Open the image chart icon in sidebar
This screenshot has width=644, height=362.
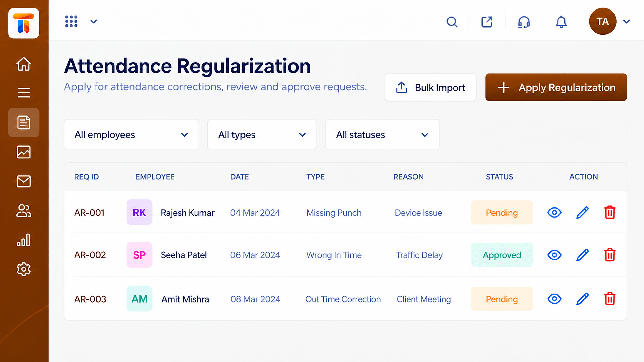(x=24, y=152)
